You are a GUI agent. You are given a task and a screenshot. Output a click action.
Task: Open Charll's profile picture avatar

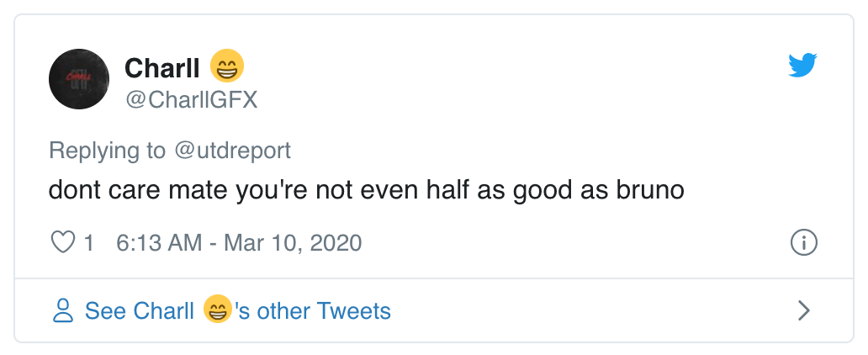[79, 79]
